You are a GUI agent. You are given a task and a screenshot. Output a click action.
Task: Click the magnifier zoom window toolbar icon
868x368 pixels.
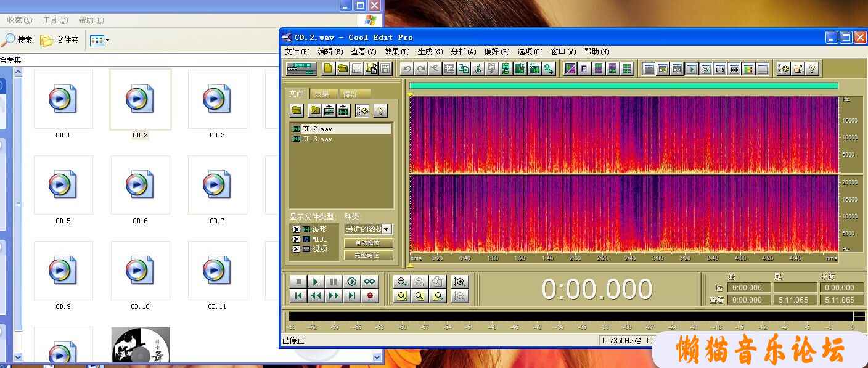[x=705, y=68]
